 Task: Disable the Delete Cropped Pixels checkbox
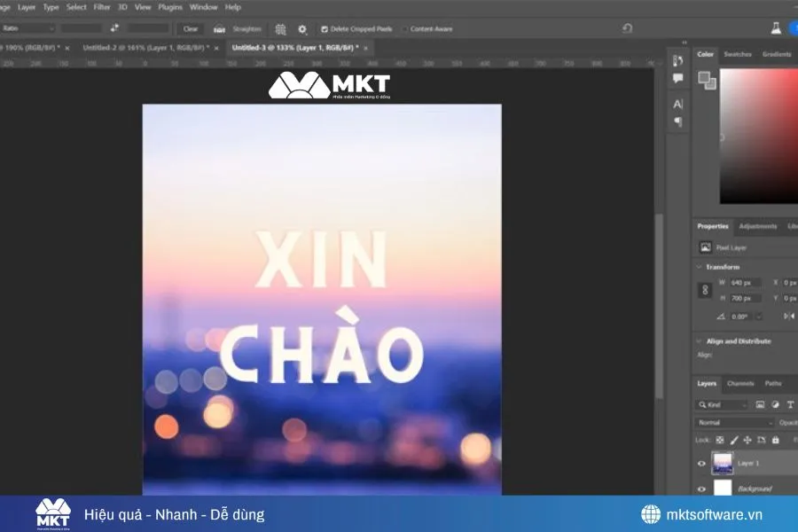[325, 29]
